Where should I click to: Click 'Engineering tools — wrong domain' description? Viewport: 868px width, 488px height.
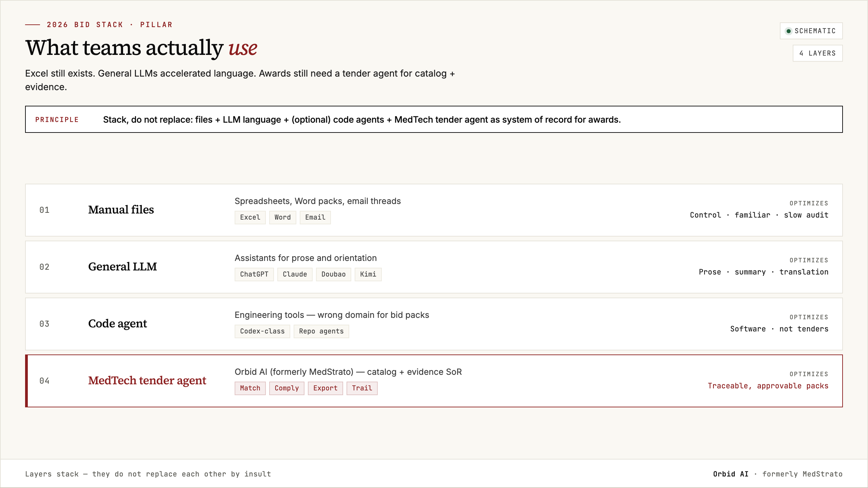coord(332,315)
